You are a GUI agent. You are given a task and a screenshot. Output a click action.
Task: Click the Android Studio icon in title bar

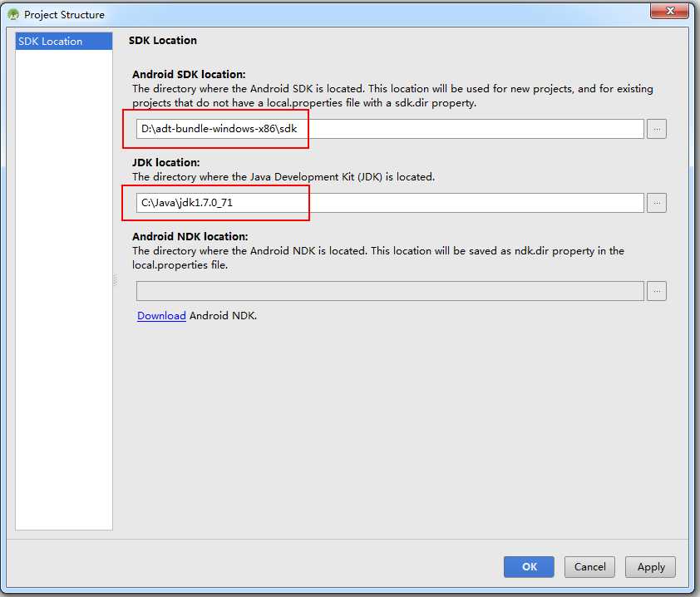13,15
